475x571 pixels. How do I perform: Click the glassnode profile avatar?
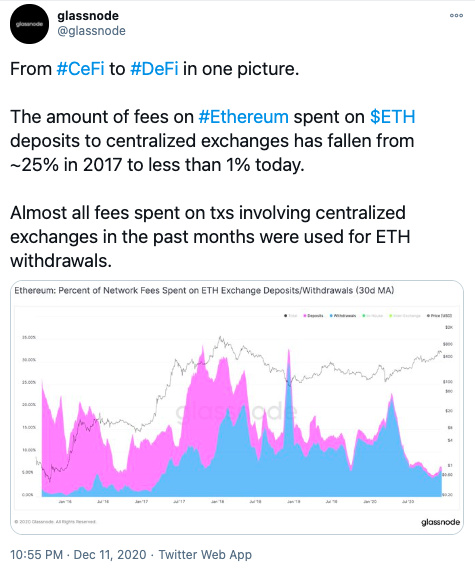[29, 24]
